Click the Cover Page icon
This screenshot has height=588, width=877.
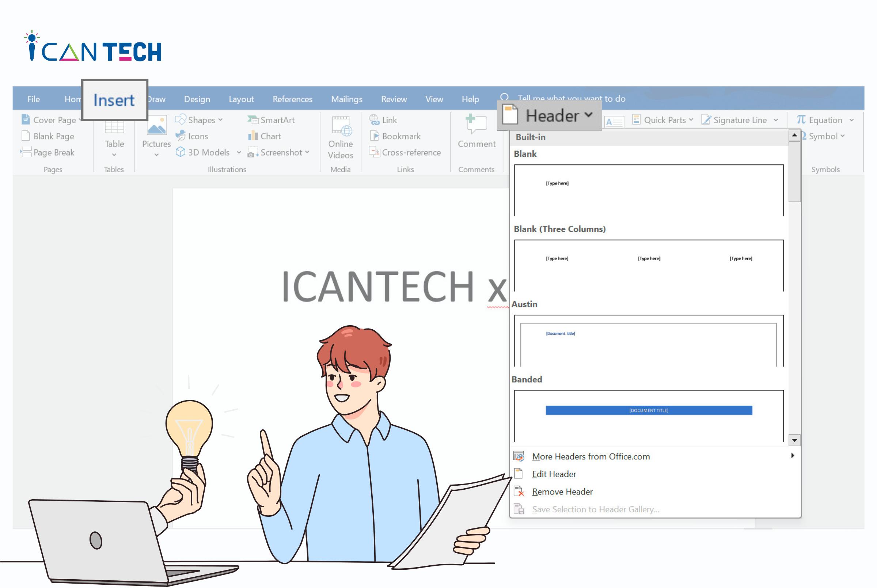26,120
